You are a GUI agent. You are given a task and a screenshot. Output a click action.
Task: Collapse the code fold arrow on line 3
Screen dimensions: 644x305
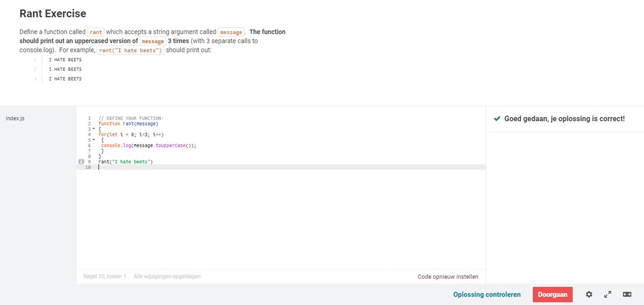coord(93,129)
